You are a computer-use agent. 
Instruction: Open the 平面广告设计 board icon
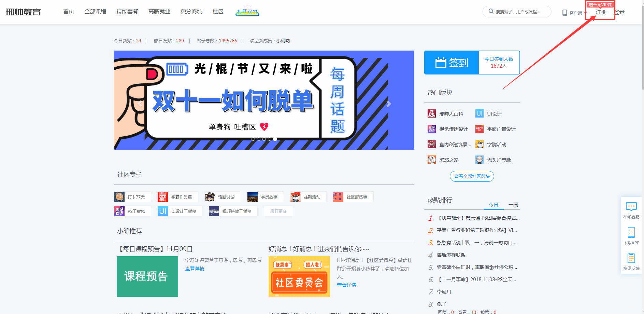click(479, 129)
